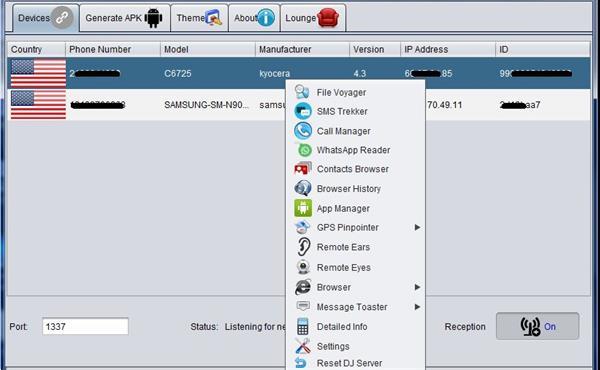Screen dimensions: 600x370
Task: Open the About tab
Action: [x=254, y=18]
